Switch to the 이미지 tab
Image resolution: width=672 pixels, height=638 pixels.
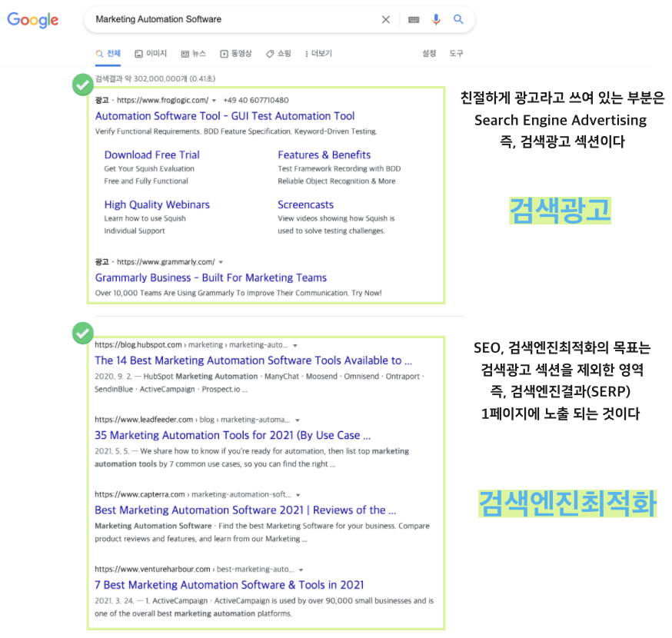point(151,54)
